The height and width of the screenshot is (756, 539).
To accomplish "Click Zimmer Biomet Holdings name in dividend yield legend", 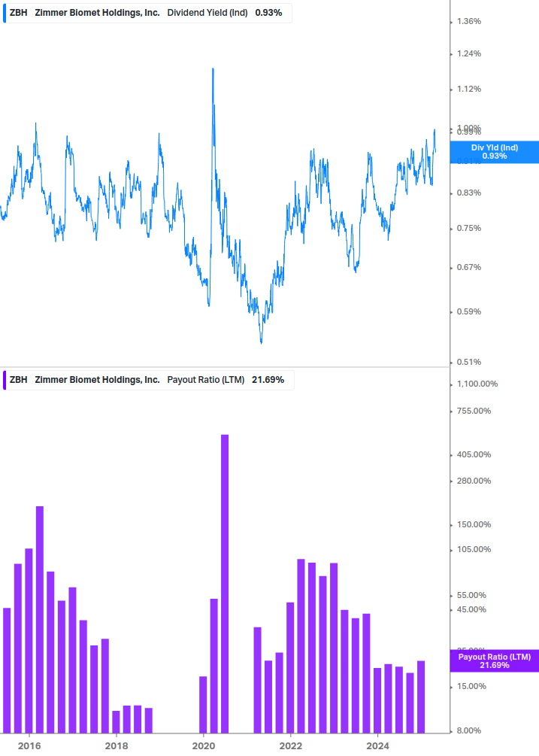I will 97,13.
